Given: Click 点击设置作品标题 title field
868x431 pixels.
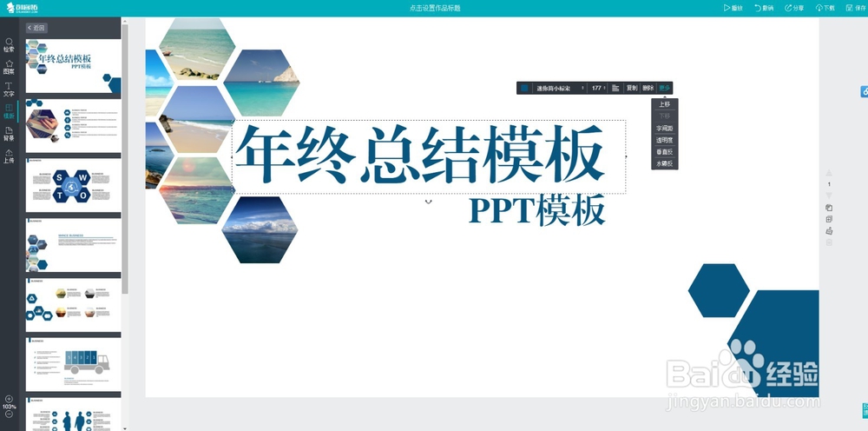Looking at the screenshot, I should point(435,8).
